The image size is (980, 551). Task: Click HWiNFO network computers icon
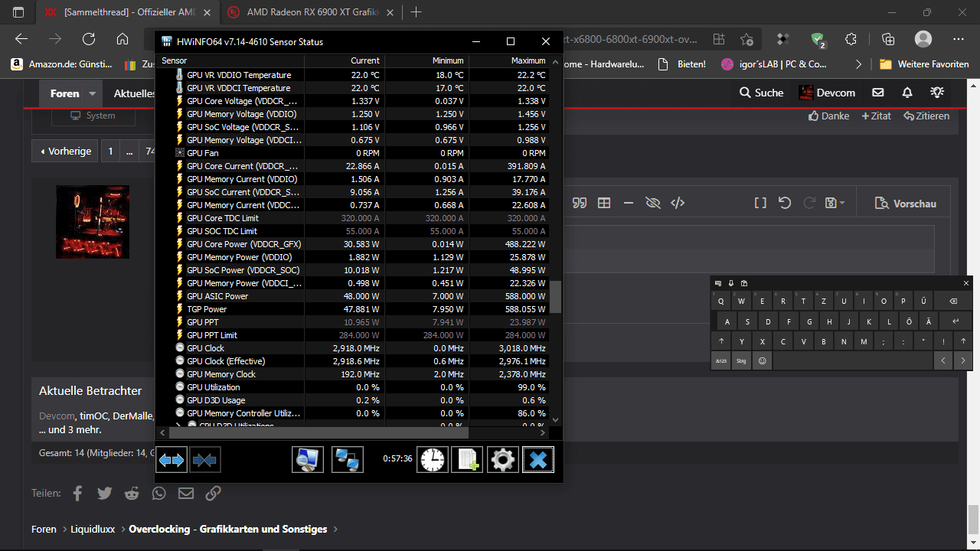[x=348, y=460]
